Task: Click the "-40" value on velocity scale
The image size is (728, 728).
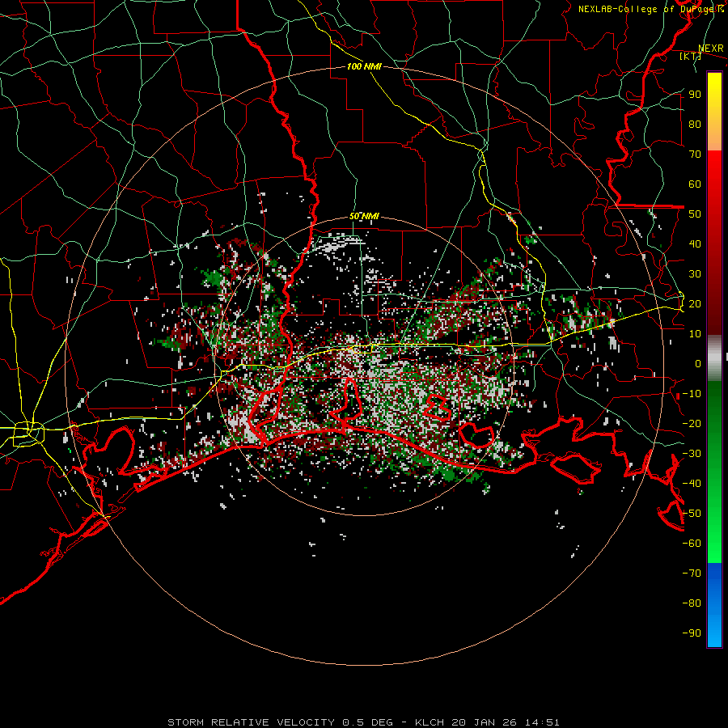Action: (x=692, y=484)
